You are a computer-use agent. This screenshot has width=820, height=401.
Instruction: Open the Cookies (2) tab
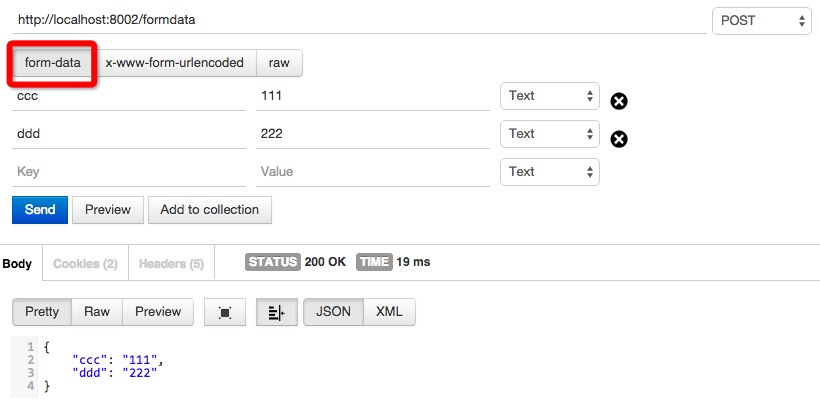point(85,263)
